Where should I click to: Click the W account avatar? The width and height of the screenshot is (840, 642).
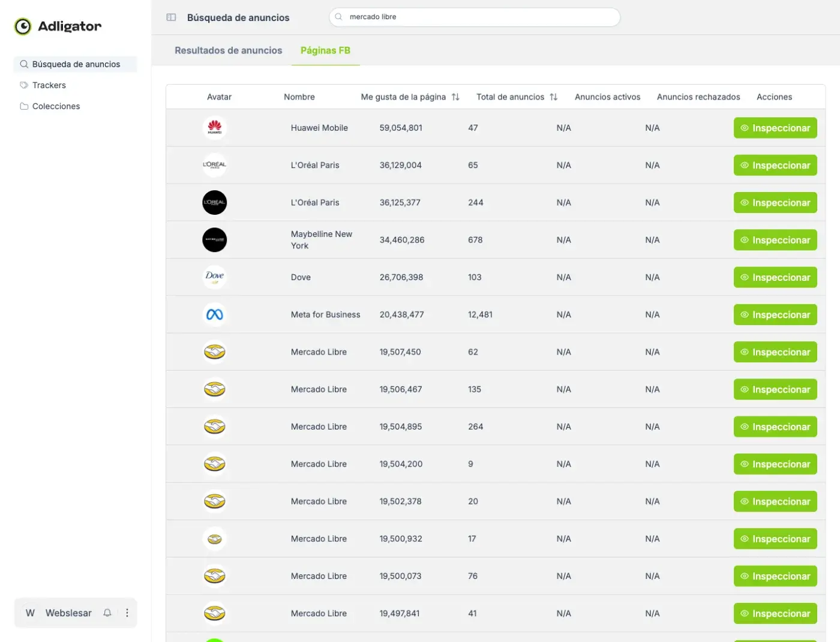point(30,613)
